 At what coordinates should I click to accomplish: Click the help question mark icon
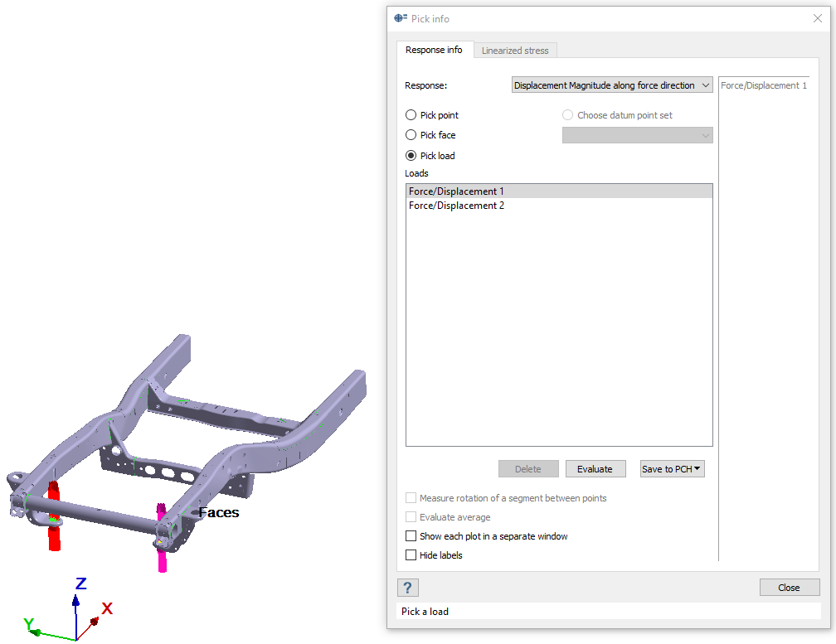(407, 588)
